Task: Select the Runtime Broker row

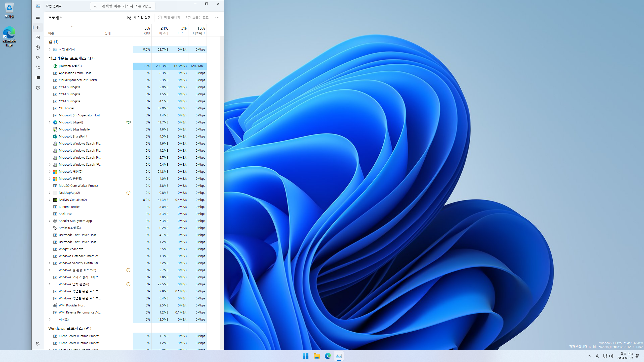Action: point(125,207)
